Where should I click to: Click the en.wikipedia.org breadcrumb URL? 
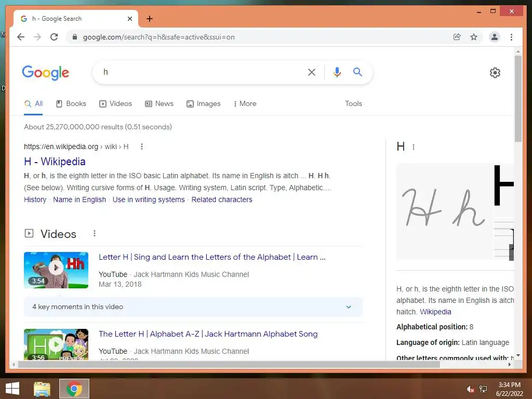pos(76,147)
